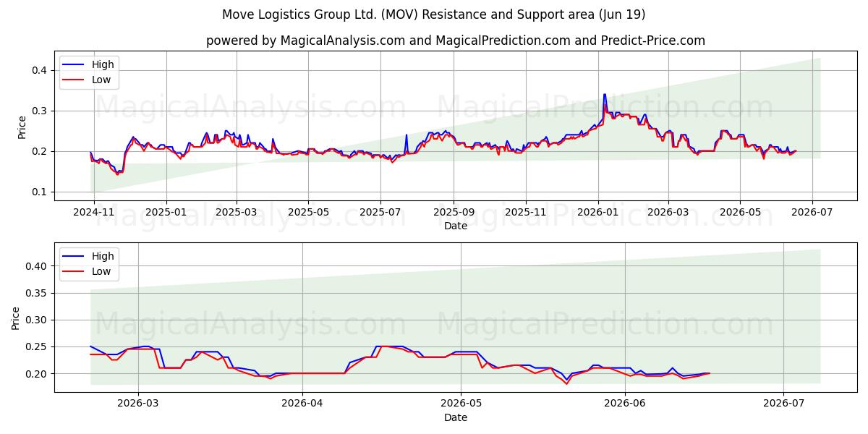Click the '2026-07' x-axis label in the lower chart
The image size is (868, 434).
[783, 405]
